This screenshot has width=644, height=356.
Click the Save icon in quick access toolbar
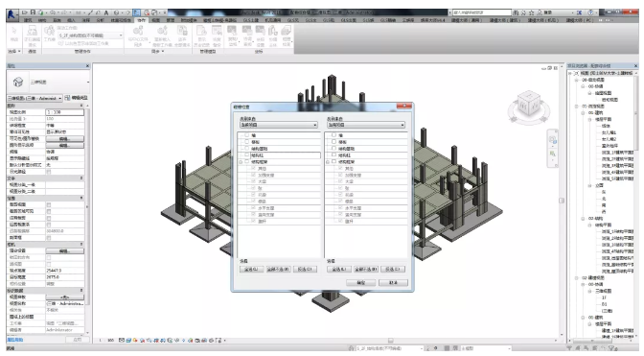tap(33, 12)
